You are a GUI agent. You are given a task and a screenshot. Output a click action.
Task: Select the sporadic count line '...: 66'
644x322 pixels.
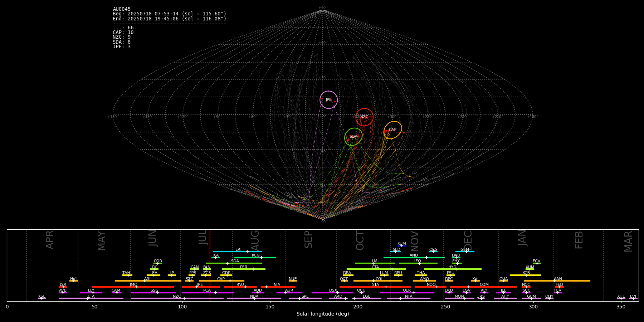click(x=123, y=28)
